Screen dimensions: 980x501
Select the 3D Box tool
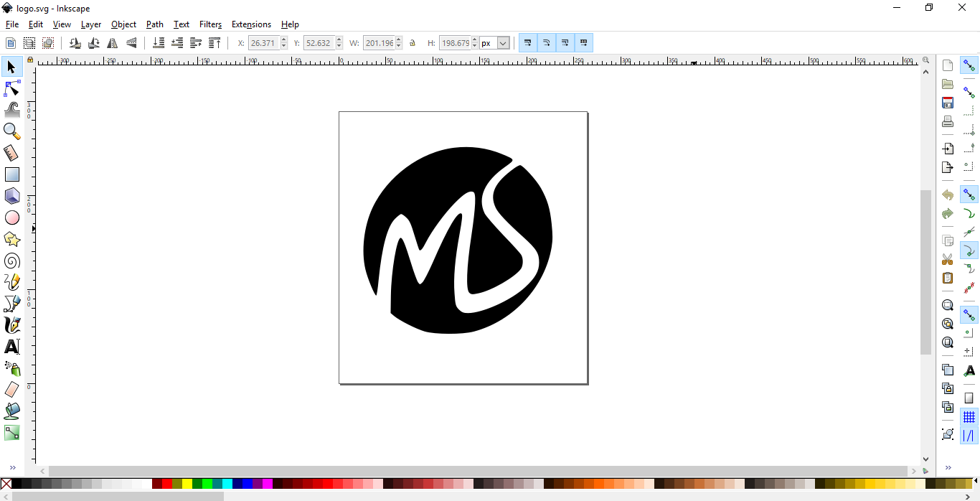(x=11, y=196)
